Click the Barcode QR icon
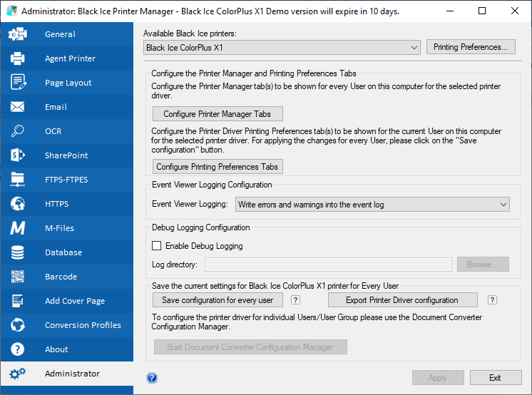Viewport: 532px width, 395px height. (18, 277)
